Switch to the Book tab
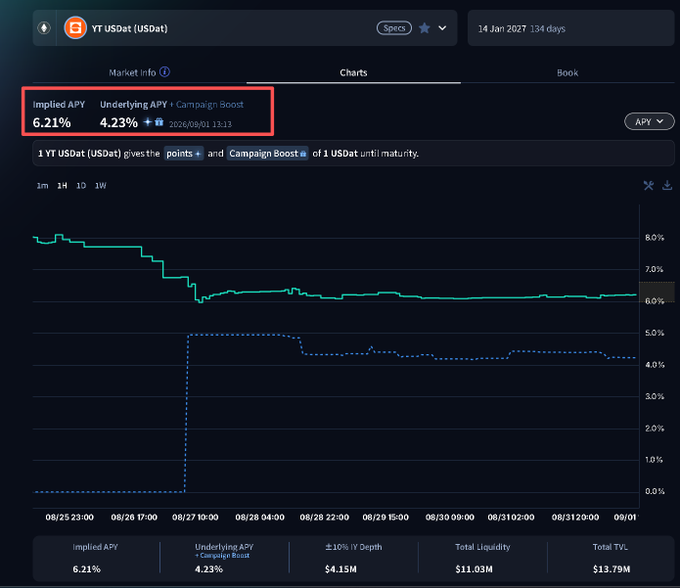 coord(567,72)
